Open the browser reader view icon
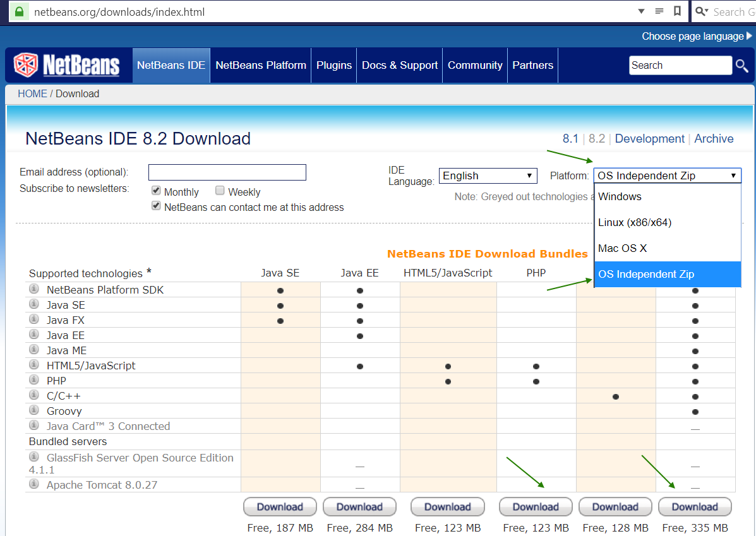This screenshot has height=536, width=756. [x=659, y=11]
